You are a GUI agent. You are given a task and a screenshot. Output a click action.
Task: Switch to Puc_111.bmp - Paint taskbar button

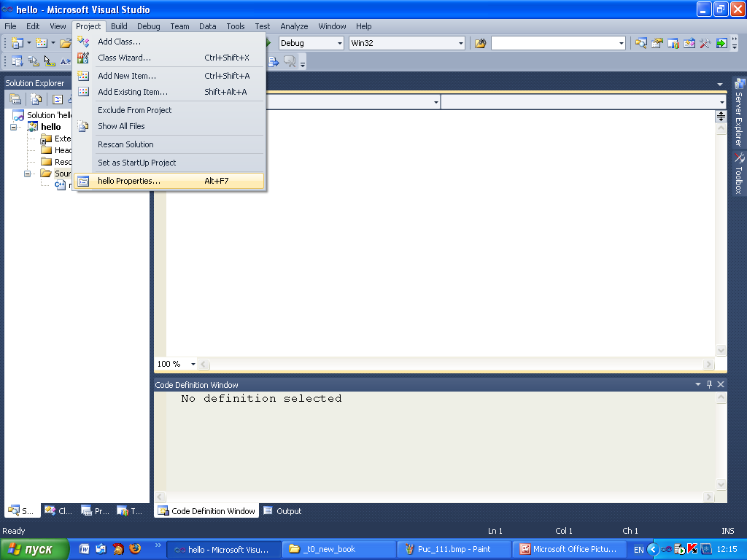tap(454, 549)
